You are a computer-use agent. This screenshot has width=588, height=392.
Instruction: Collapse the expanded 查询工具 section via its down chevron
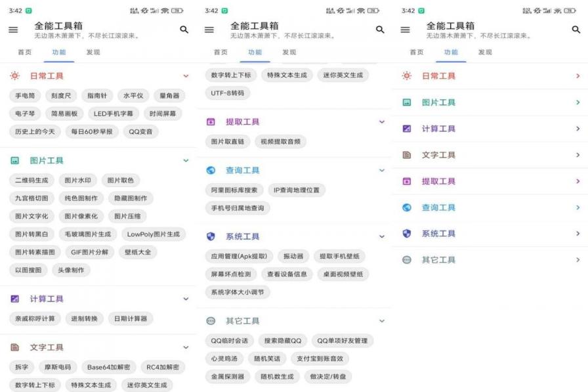coord(382,170)
